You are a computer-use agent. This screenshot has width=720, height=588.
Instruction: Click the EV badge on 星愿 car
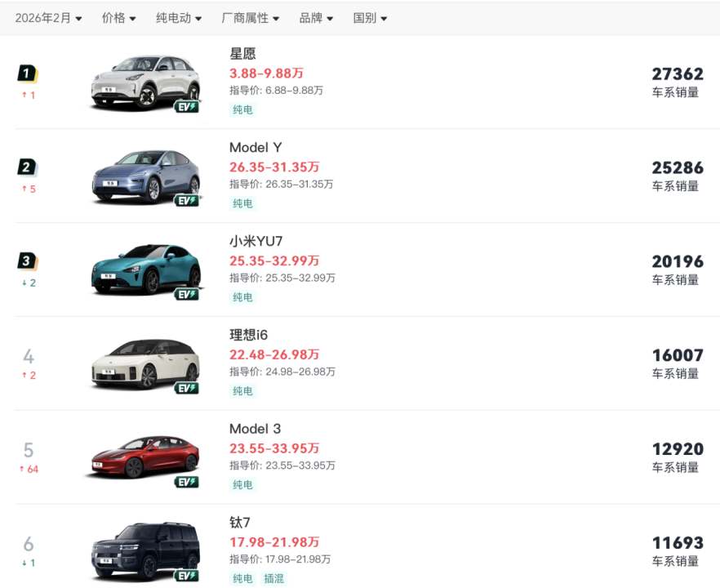(186, 106)
